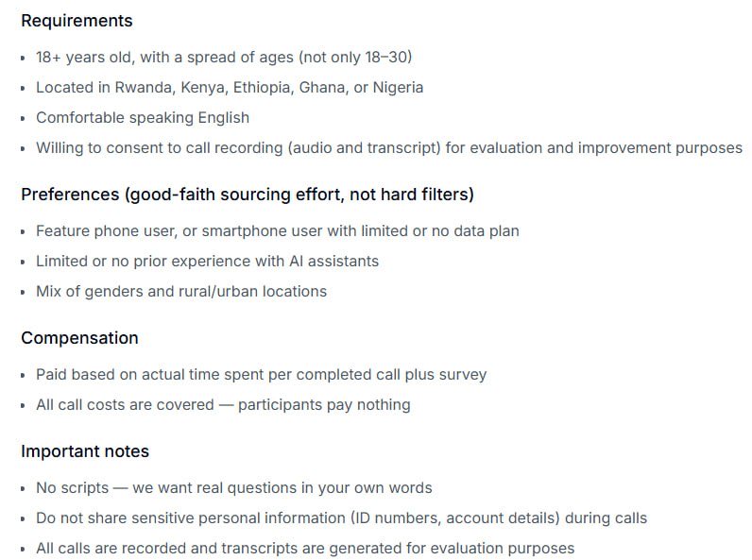Select the countries location bullet line

[x=230, y=87]
